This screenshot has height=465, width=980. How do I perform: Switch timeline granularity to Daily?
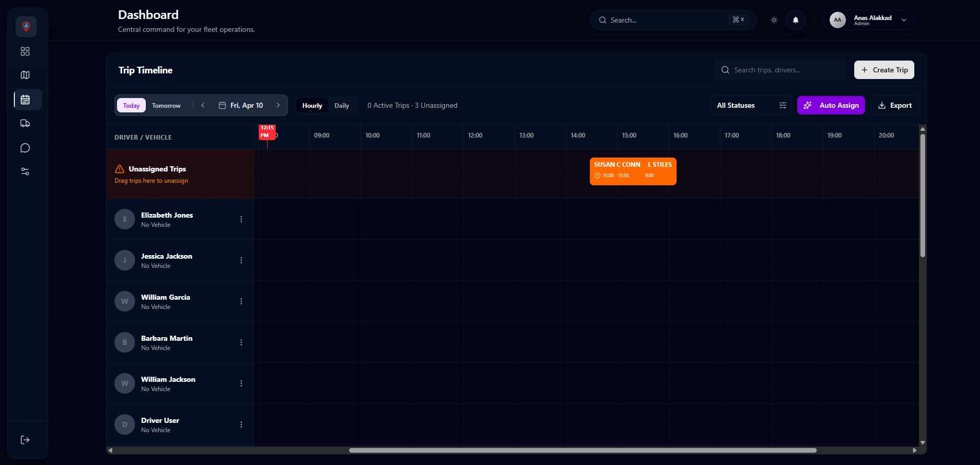341,105
